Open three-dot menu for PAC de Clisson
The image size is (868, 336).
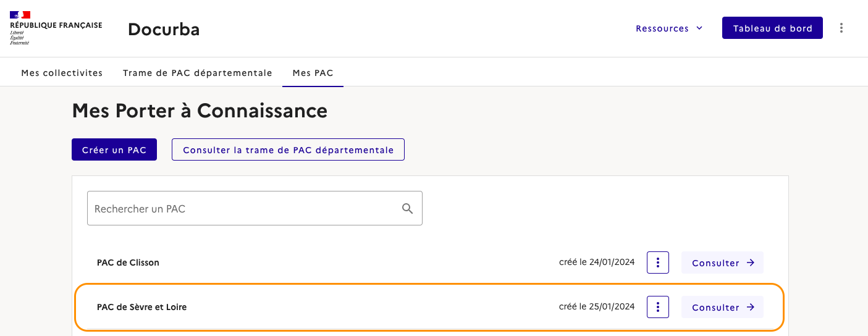[x=658, y=262]
